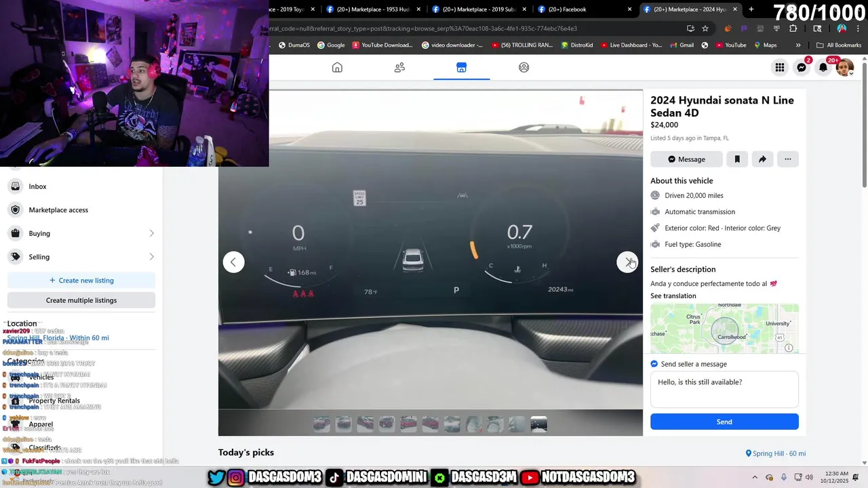Screen dimensions: 868x488
Task: Open the Chrome three-dot menu
Action: tap(857, 28)
